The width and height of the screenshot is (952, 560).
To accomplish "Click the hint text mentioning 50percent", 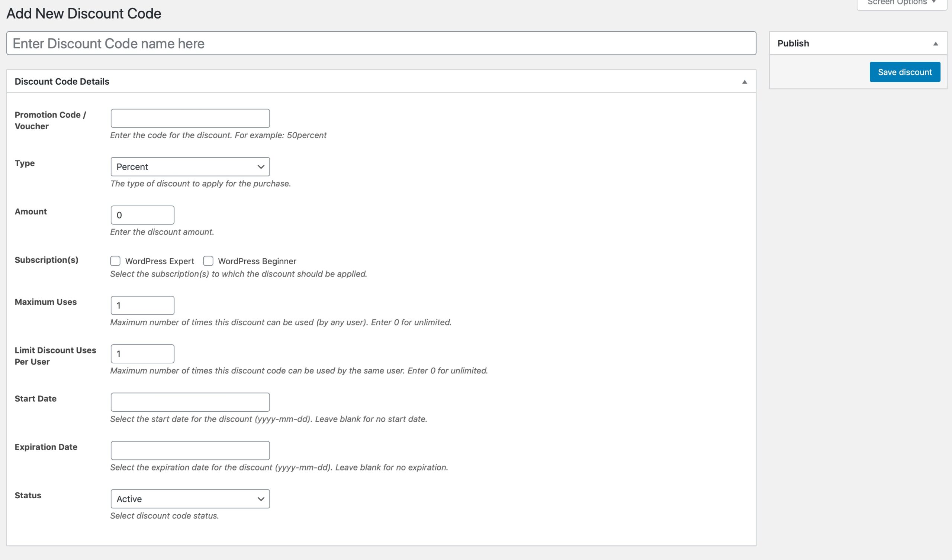I will click(218, 135).
